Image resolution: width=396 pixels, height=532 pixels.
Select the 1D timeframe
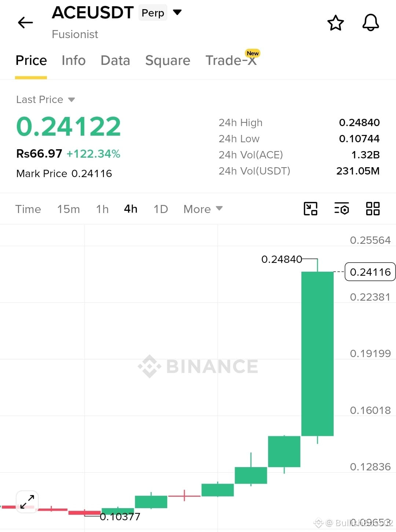(x=161, y=209)
